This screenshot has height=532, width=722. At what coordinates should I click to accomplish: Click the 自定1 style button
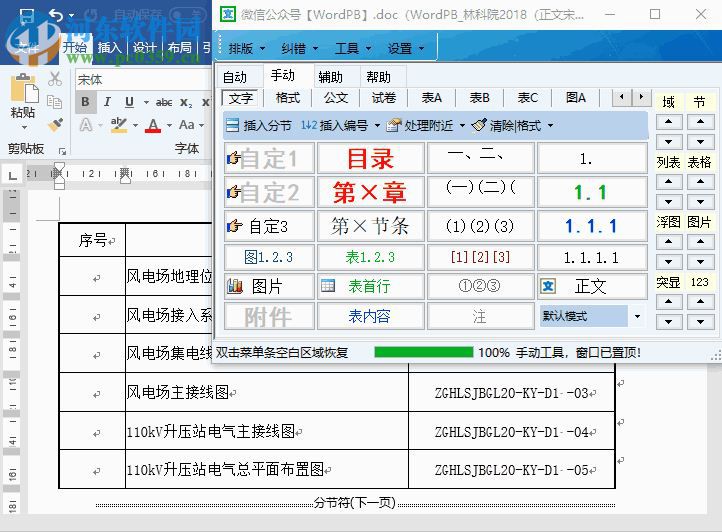[269, 158]
